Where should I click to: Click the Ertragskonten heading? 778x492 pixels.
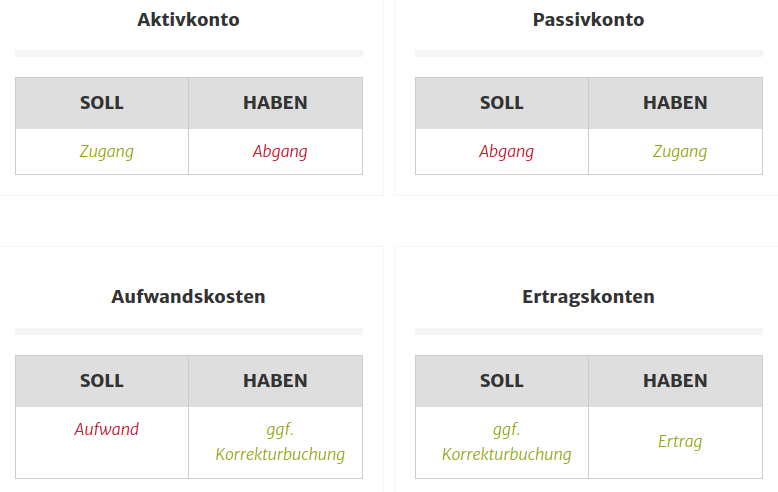588,296
